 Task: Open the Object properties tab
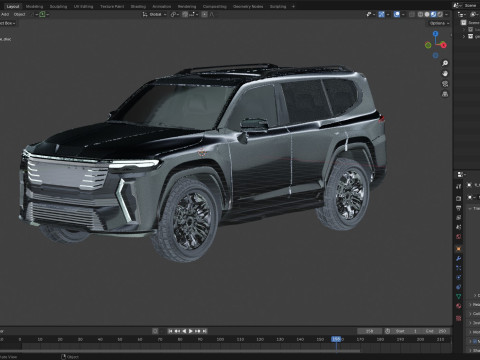pyautogui.click(x=459, y=249)
